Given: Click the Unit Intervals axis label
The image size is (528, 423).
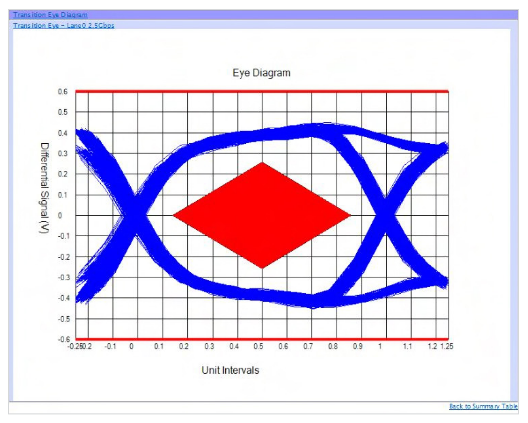Looking at the screenshot, I should pos(230,370).
